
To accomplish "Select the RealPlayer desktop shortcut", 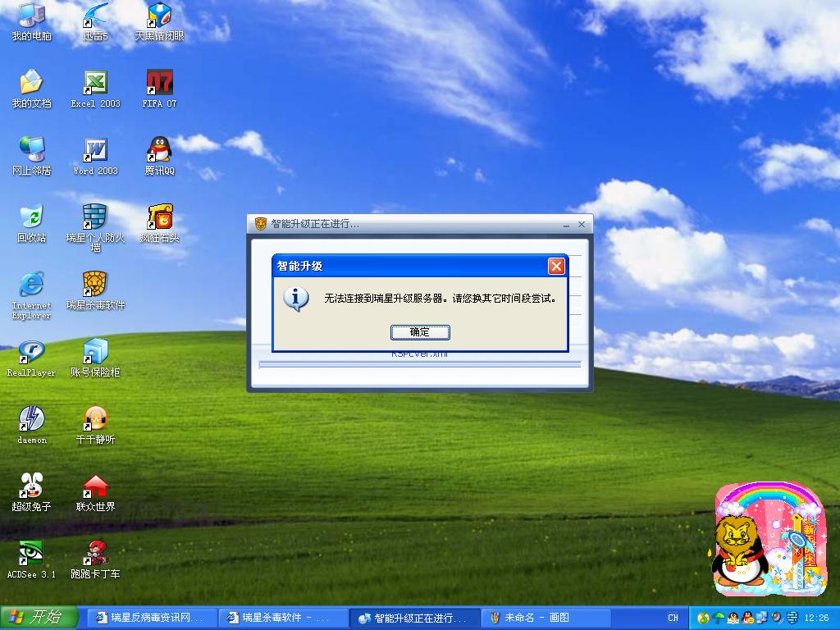I will point(32,359).
